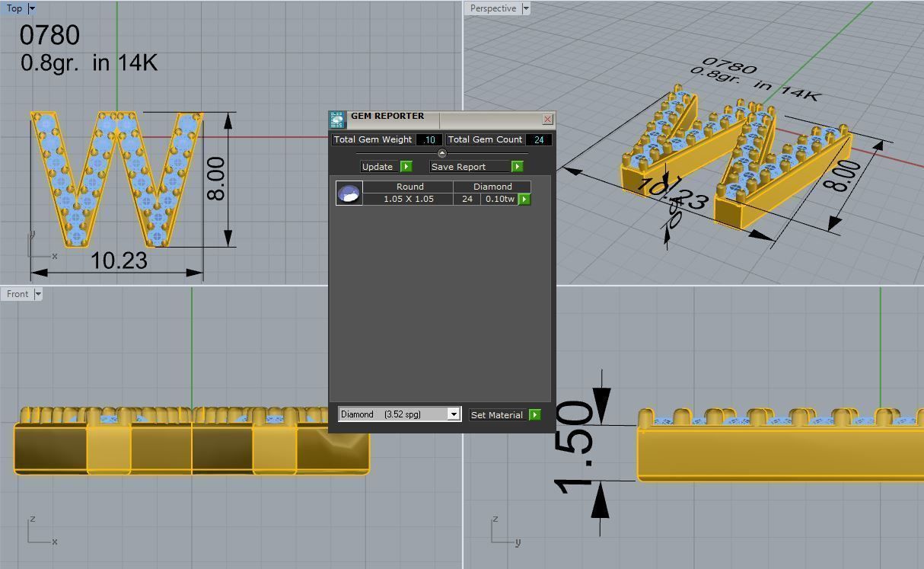Screen dimensions: 924x569
Task: Click the Diamond material header cell
Action: pos(492,187)
